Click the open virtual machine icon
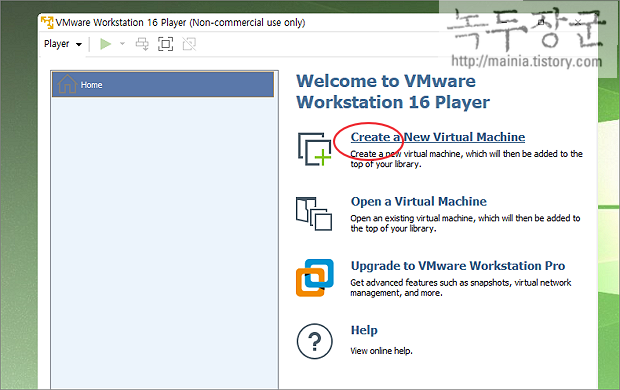Image resolution: width=620 pixels, height=390 pixels. (314, 214)
